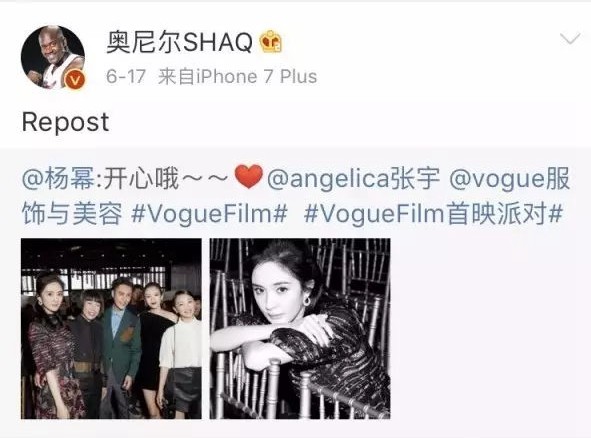
Task: Click the 6-17 post date
Action: pyautogui.click(x=126, y=77)
